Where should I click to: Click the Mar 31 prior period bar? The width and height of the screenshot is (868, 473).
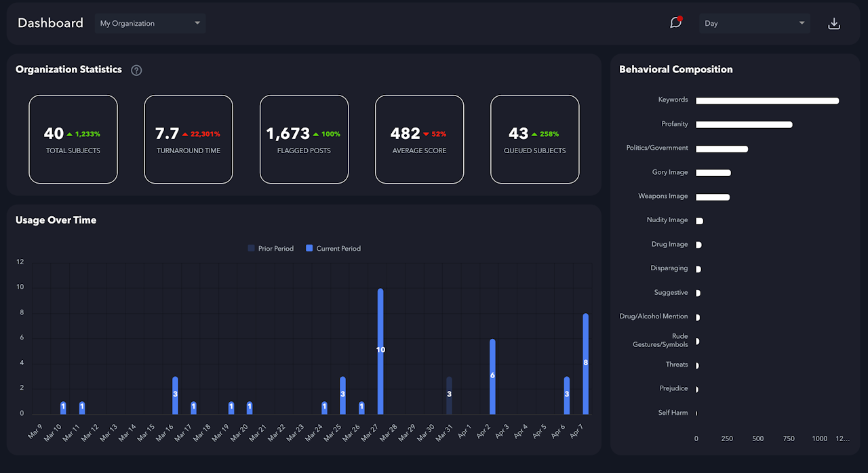click(449, 395)
